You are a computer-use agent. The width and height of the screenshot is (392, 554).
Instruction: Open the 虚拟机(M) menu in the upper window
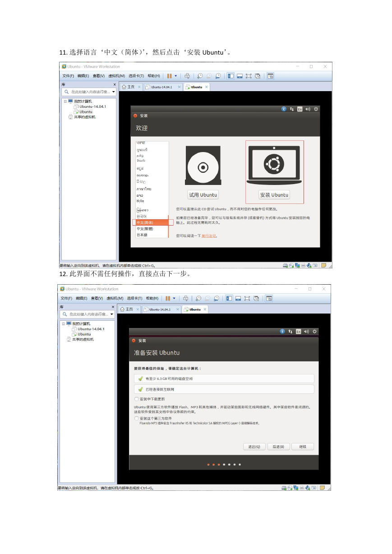pyautogui.click(x=116, y=76)
